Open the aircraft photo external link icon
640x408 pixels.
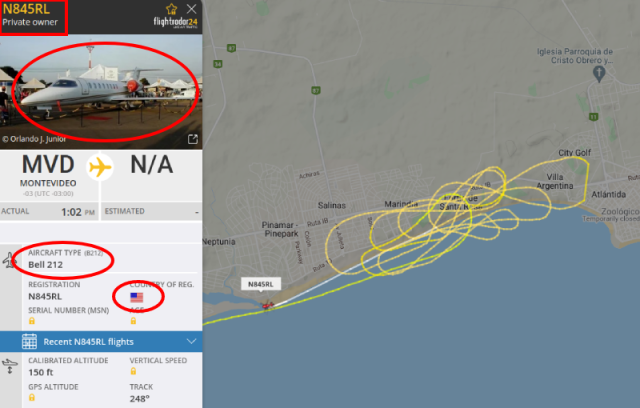click(x=193, y=140)
